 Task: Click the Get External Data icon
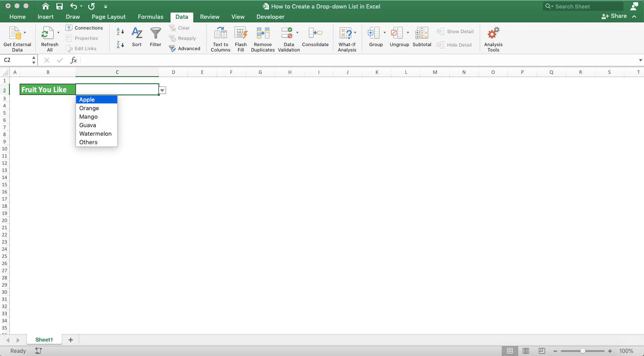(15, 34)
